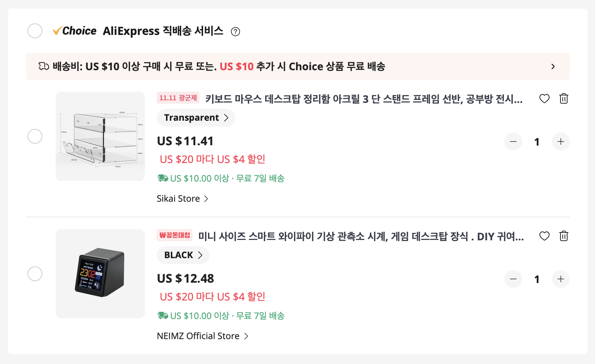Image resolution: width=595 pixels, height=364 pixels.
Task: Click the Choice checkmark logo
Action: 57,30
